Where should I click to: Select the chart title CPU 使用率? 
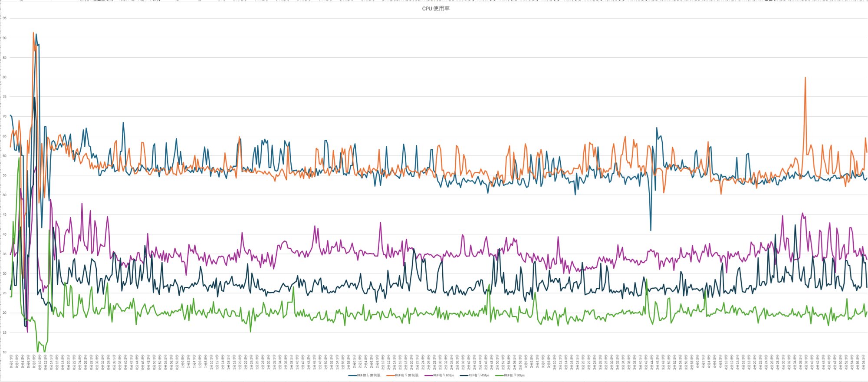tap(436, 8)
